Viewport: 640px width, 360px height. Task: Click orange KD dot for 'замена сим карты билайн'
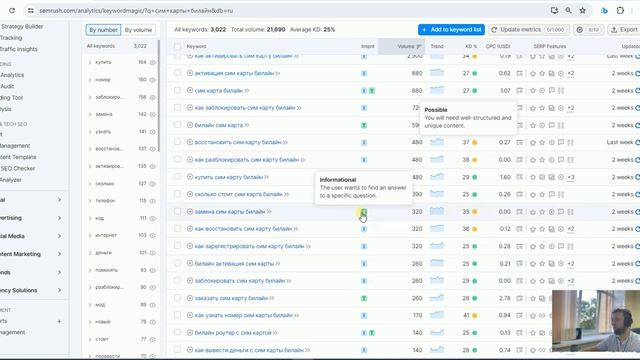475,212
